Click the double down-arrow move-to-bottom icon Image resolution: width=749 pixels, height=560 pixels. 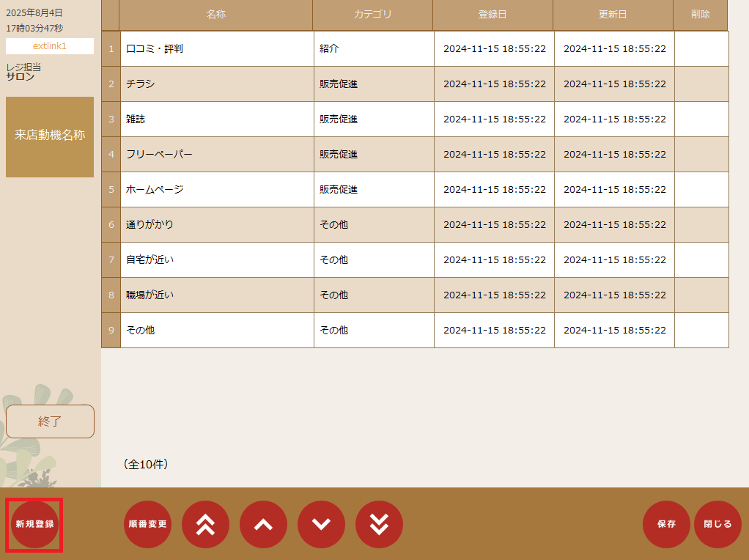pyautogui.click(x=379, y=525)
